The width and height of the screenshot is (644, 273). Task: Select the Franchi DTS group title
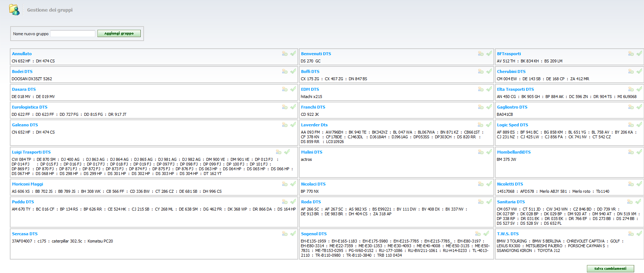click(313, 107)
